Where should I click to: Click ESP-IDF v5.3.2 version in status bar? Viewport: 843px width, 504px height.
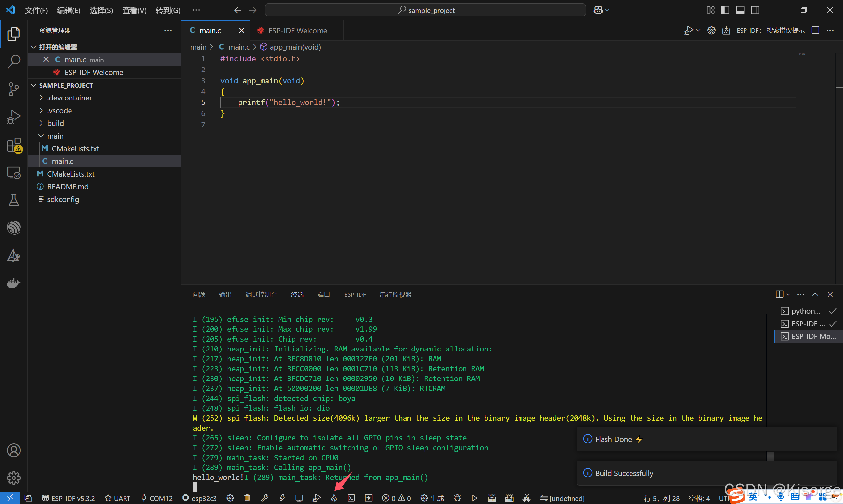(68, 498)
